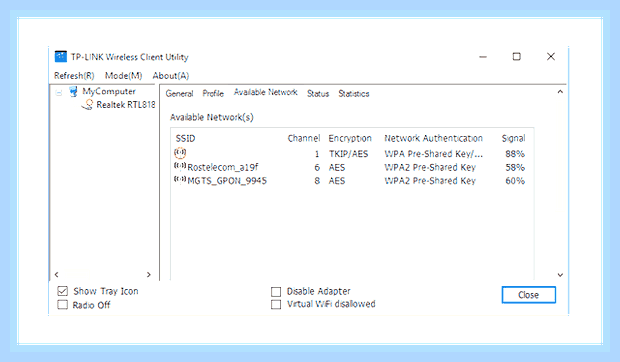This screenshot has height=362, width=620.
Task: Click the wireless icon beside Rostelecom_a19f
Action: click(x=180, y=166)
